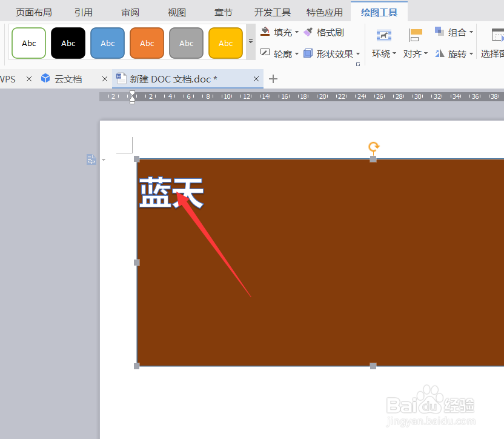Open the 引用 ribbon tab
504x439 pixels.
point(84,13)
